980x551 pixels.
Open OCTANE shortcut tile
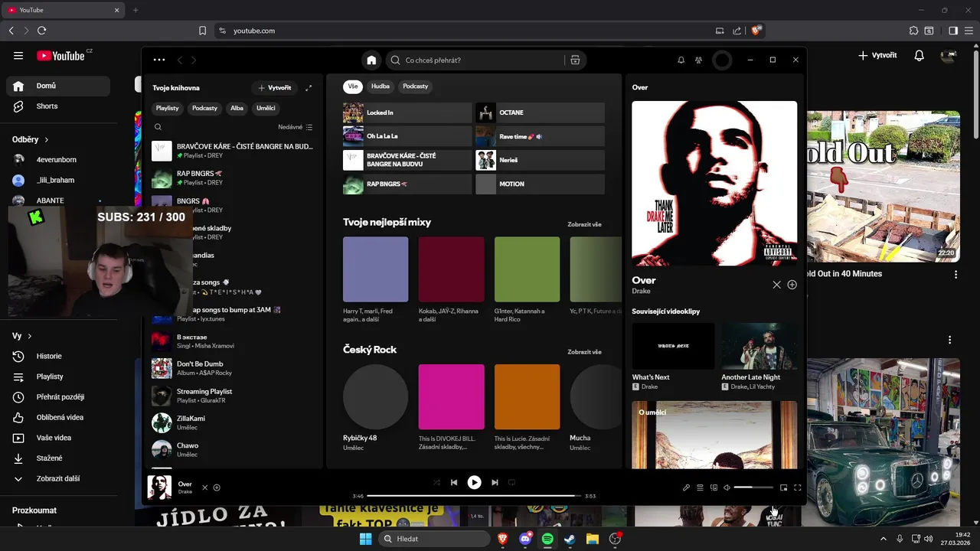tap(540, 112)
